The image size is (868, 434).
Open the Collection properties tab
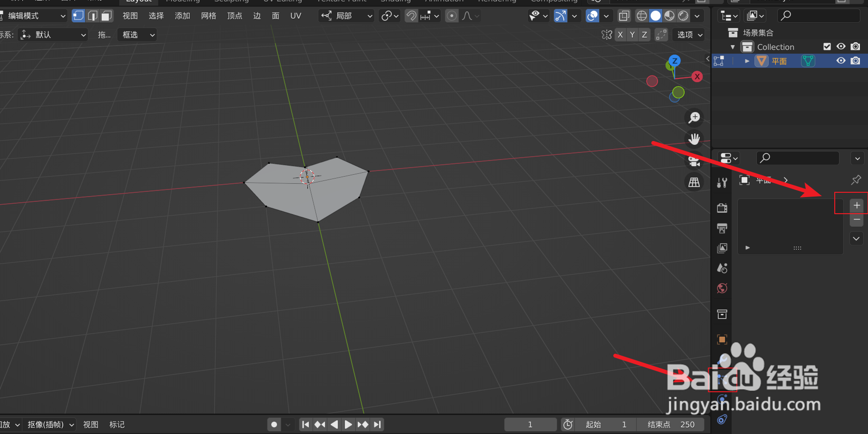click(x=722, y=314)
